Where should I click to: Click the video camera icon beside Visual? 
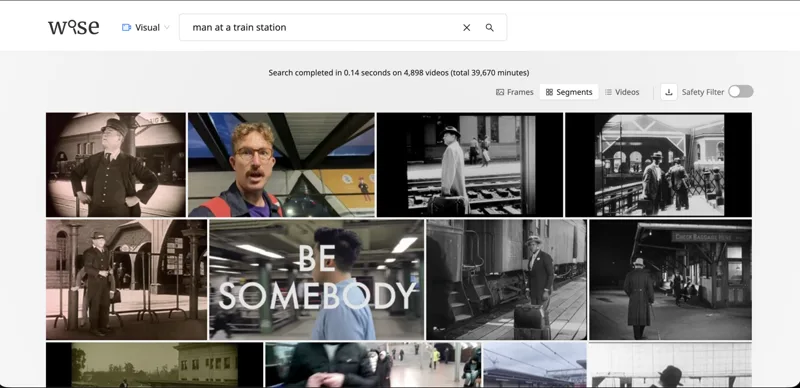(x=127, y=28)
